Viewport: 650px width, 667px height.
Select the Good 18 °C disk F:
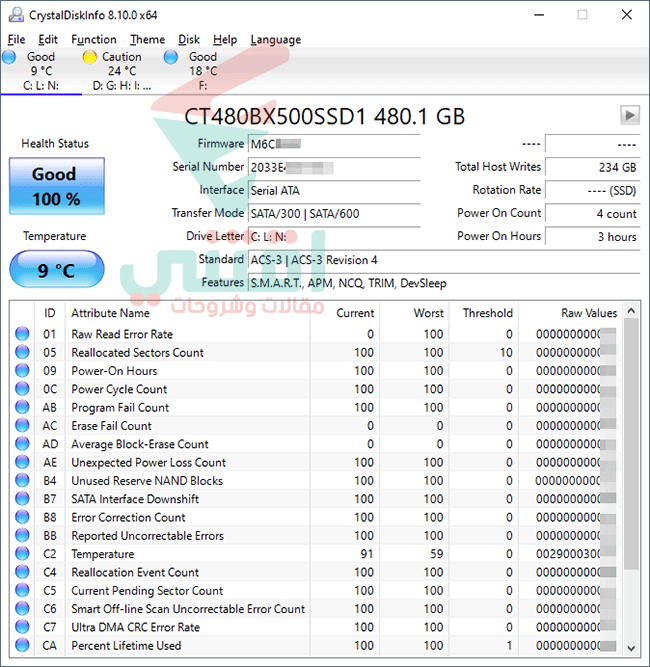[x=202, y=71]
